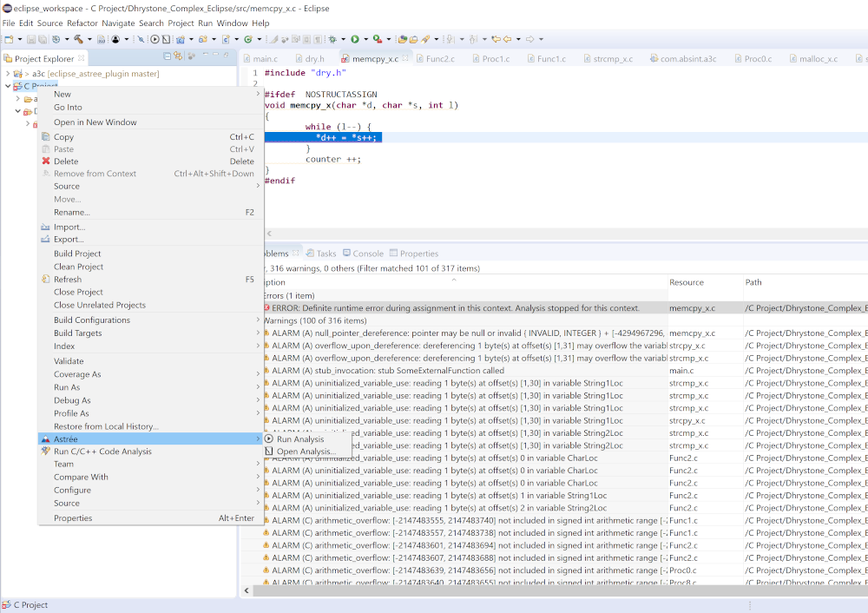The width and height of the screenshot is (868, 613).
Task: Click the green New Class toolbar icon
Action: click(x=248, y=39)
